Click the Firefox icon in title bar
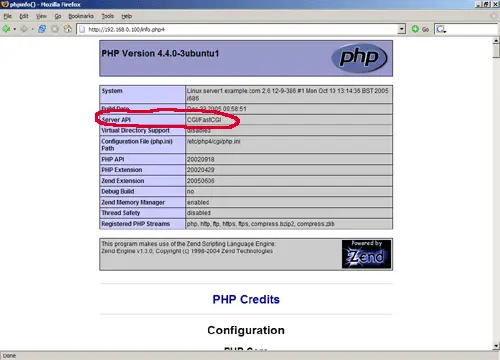500x360 pixels. tap(5, 4)
